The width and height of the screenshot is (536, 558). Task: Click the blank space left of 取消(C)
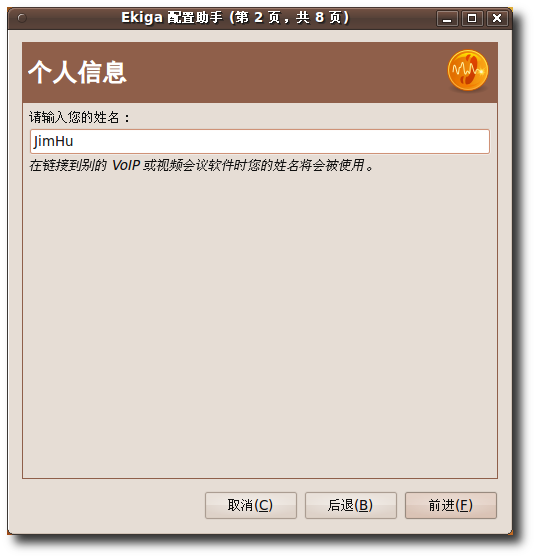click(107, 505)
